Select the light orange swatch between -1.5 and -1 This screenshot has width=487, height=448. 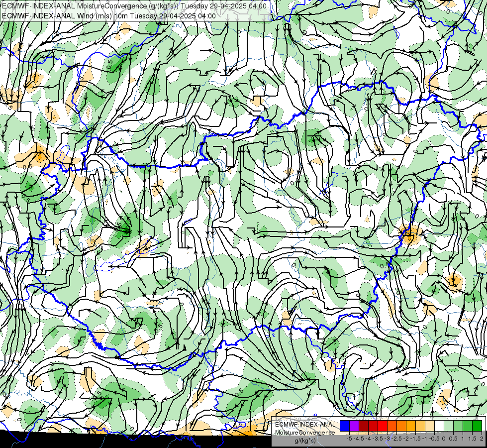pos(420,426)
